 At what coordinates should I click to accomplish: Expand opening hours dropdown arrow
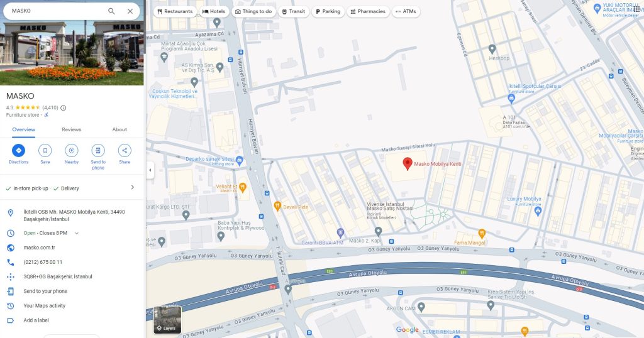(x=76, y=234)
